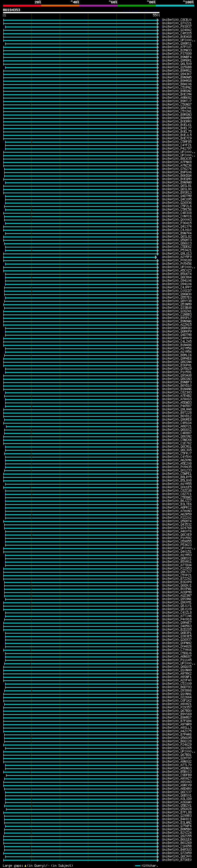
Task: Select hit label UniRef100_B8LRY5
Action: click(177, 477)
